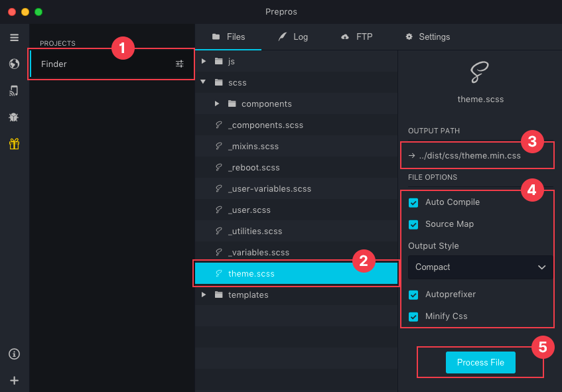Click the bug report icon in sidebar
562x392 pixels.
point(14,117)
